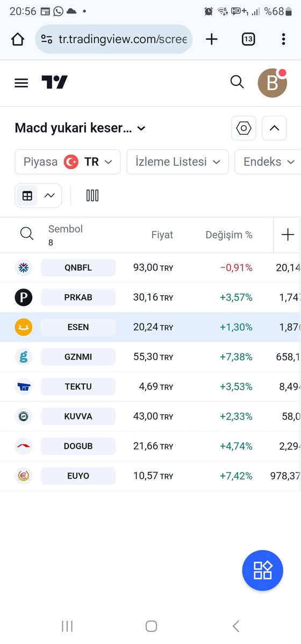Open the TradingView hamburger menu
Image resolution: width=301 pixels, height=644 pixels.
(21, 83)
